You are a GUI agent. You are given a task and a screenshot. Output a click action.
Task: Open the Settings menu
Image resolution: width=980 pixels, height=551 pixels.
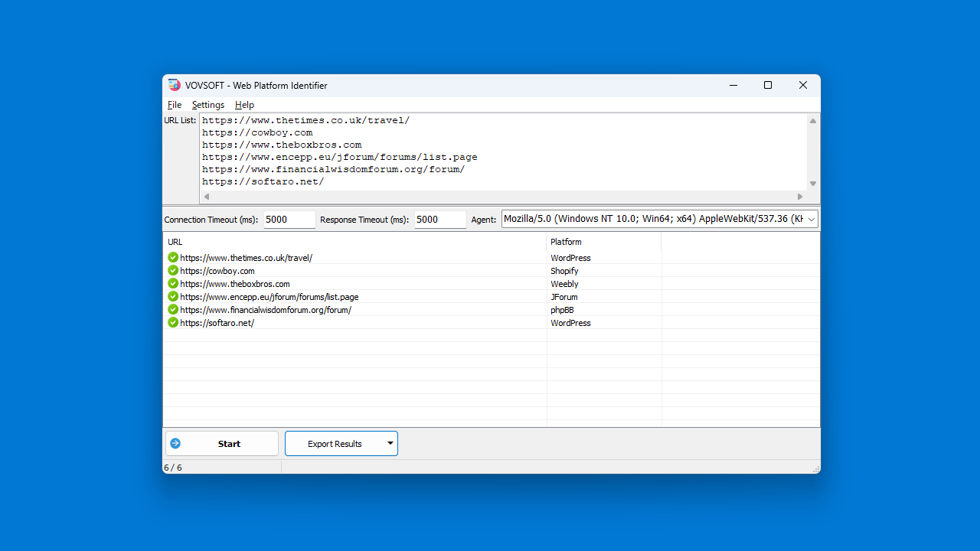(208, 105)
